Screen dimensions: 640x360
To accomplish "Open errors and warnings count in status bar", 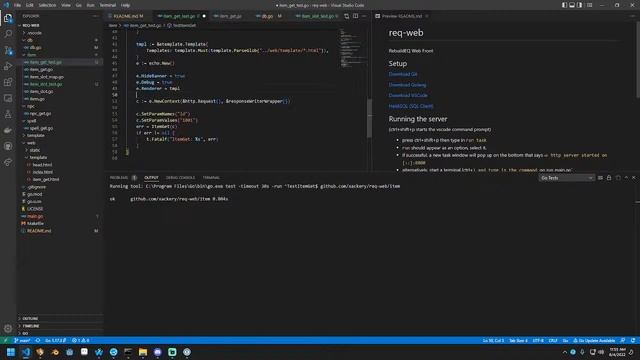I will coord(80,340).
